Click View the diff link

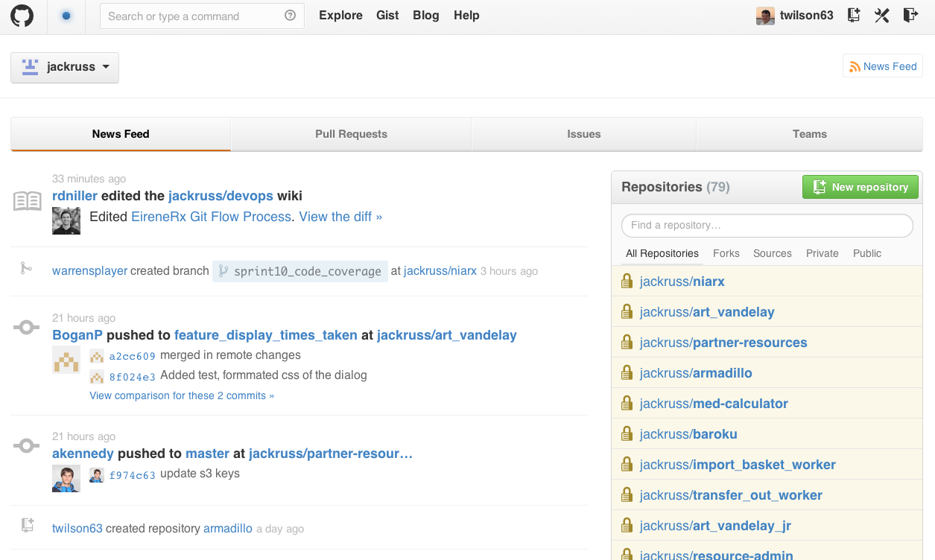[x=340, y=217]
